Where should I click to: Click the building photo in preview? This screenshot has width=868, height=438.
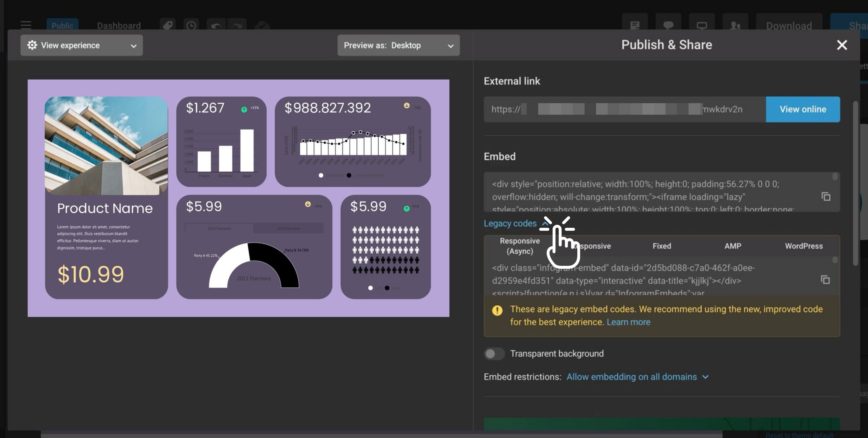[106, 146]
